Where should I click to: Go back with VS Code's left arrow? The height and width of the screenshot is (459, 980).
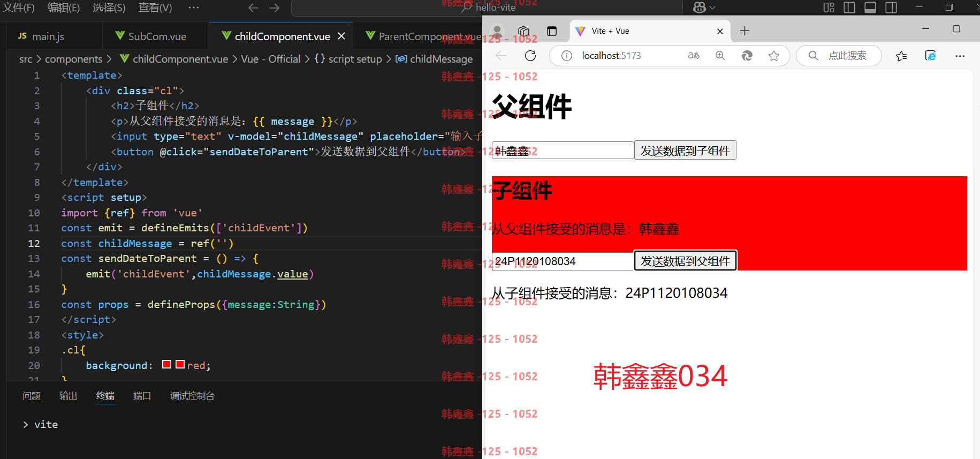point(253,7)
